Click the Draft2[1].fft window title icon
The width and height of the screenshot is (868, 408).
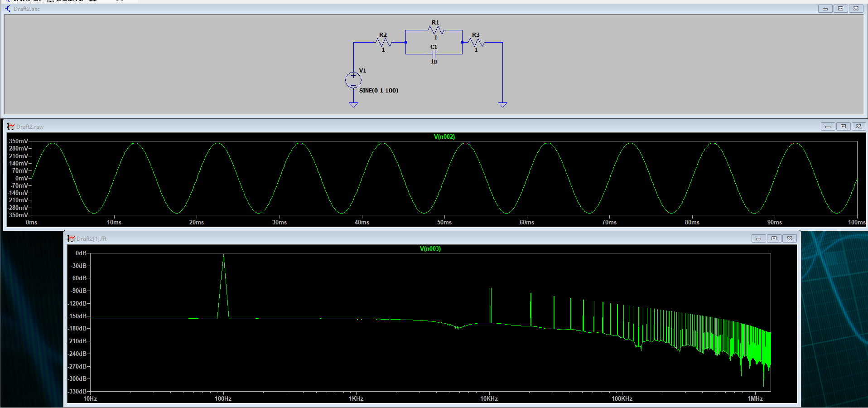[x=71, y=238]
